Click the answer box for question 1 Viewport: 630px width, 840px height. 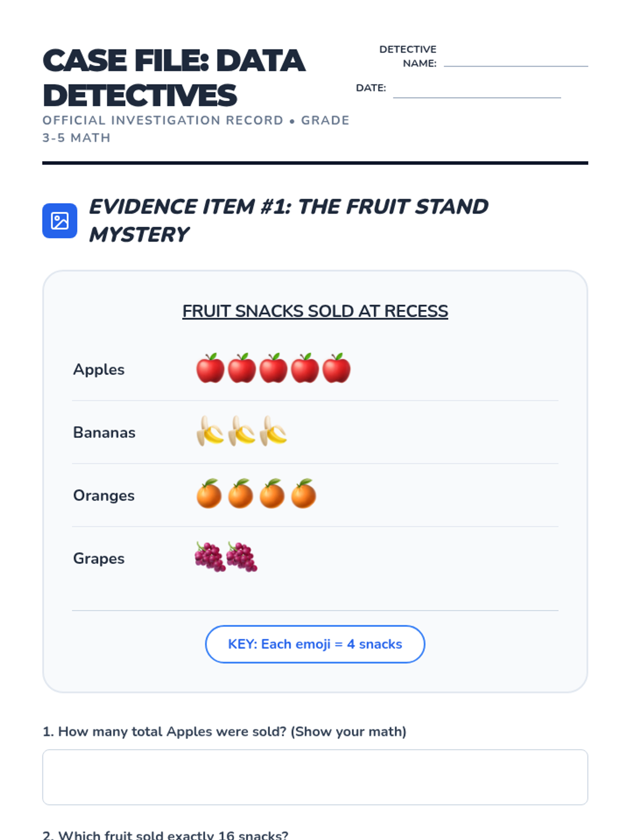315,777
